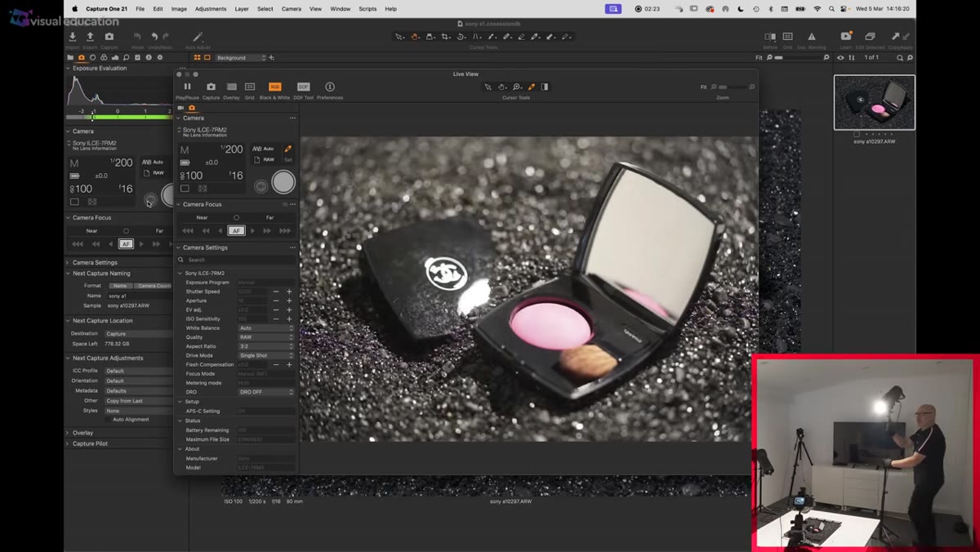Click the Learn icon in main toolbar

click(846, 37)
